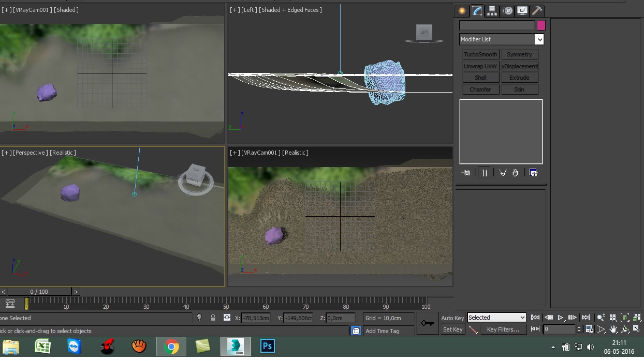Open Time Configuration icon
The width and height of the screenshot is (644, 361).
(589, 329)
